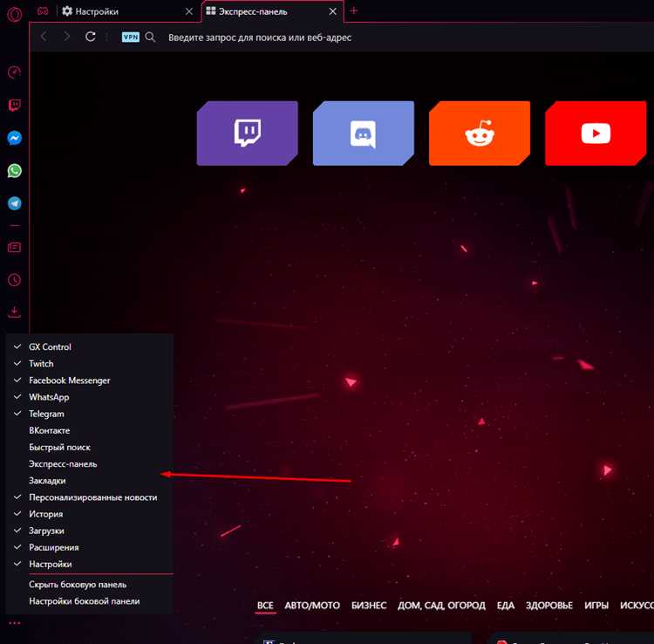Uncheck Расширения in sidebar menu
The width and height of the screenshot is (654, 644).
pos(89,547)
